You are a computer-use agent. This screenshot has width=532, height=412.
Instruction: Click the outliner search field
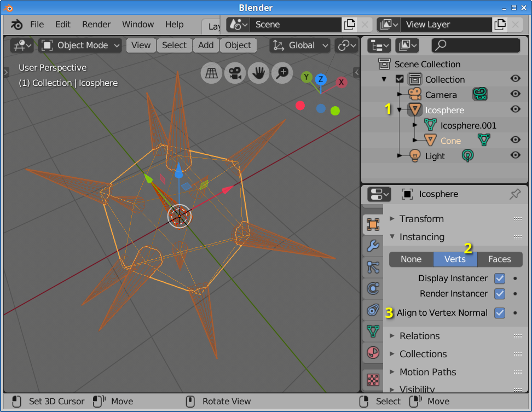pyautogui.click(x=476, y=45)
